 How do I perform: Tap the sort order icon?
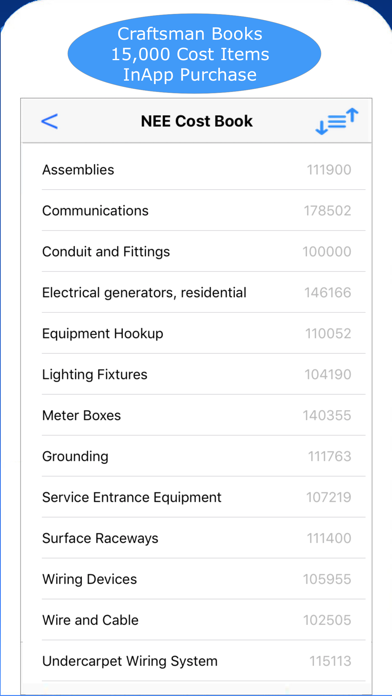(x=337, y=121)
